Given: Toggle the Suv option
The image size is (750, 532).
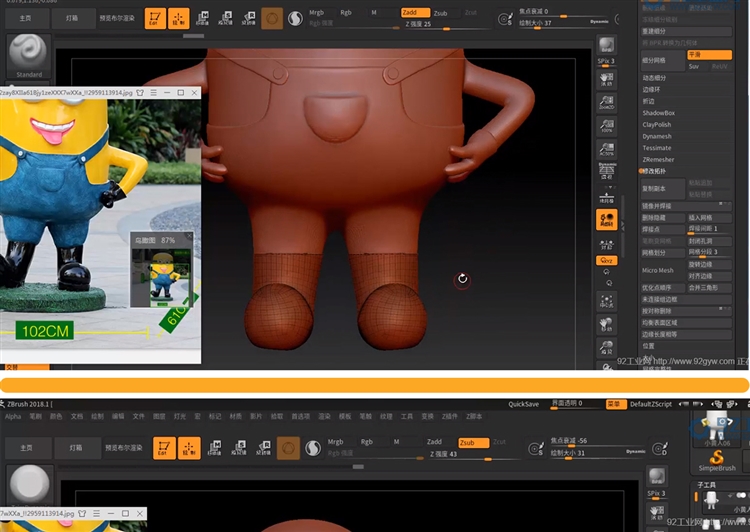Looking at the screenshot, I should click(694, 66).
